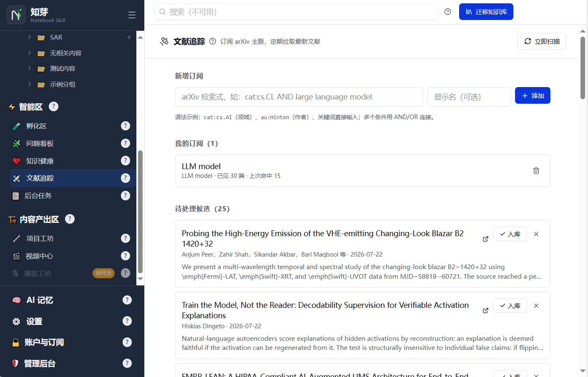Viewport: 588px width, 377px height.
Task: Click main page scrollbar down arrow
Action: (583, 371)
